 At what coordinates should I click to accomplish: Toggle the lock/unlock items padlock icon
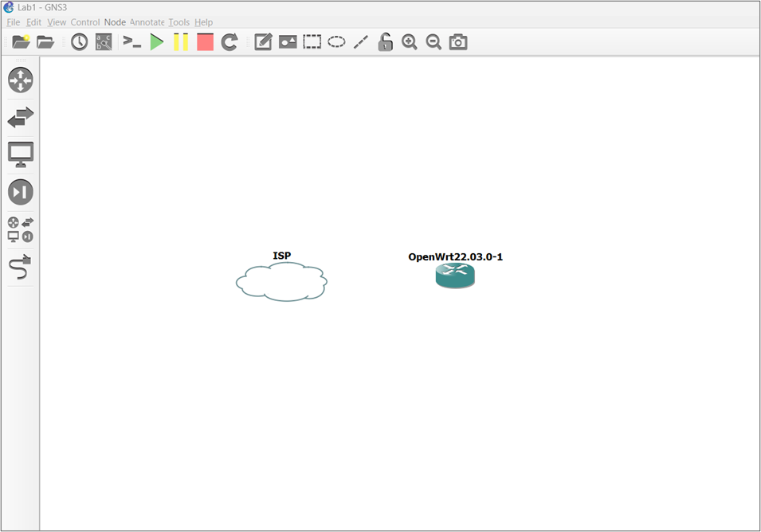pyautogui.click(x=386, y=42)
